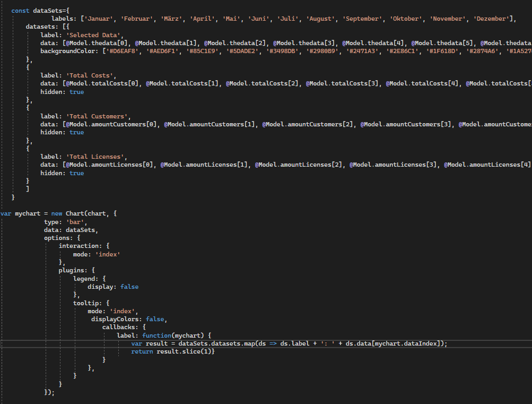Click the const keyword
The height and width of the screenshot is (404, 532).
point(20,11)
